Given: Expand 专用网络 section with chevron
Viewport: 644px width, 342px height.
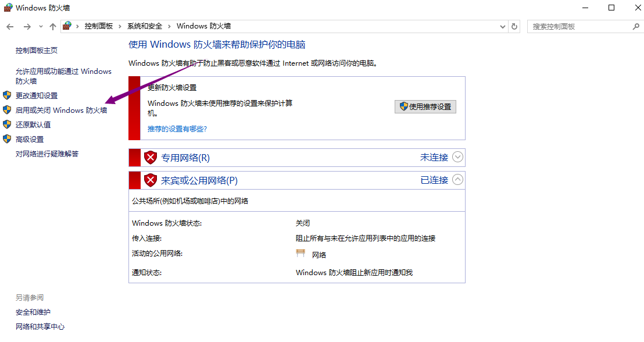Looking at the screenshot, I should [x=457, y=157].
